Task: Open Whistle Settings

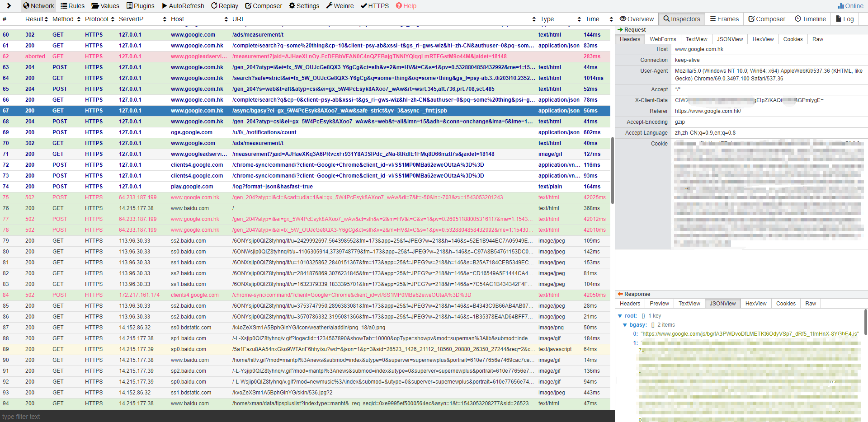Action: [x=304, y=5]
